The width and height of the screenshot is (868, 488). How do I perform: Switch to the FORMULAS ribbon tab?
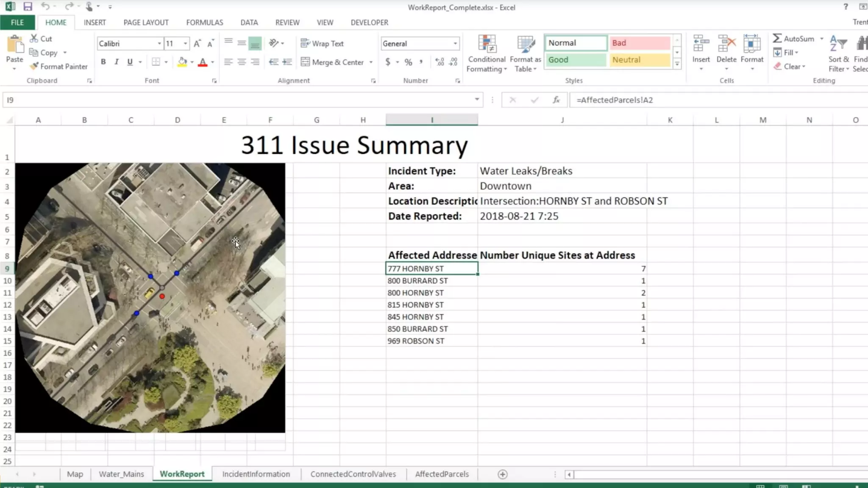pyautogui.click(x=204, y=22)
